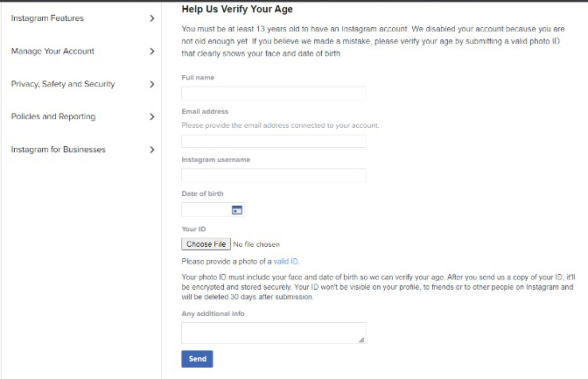Expand Instagram Features chevron arrow
The height and width of the screenshot is (379, 588).
coord(152,18)
